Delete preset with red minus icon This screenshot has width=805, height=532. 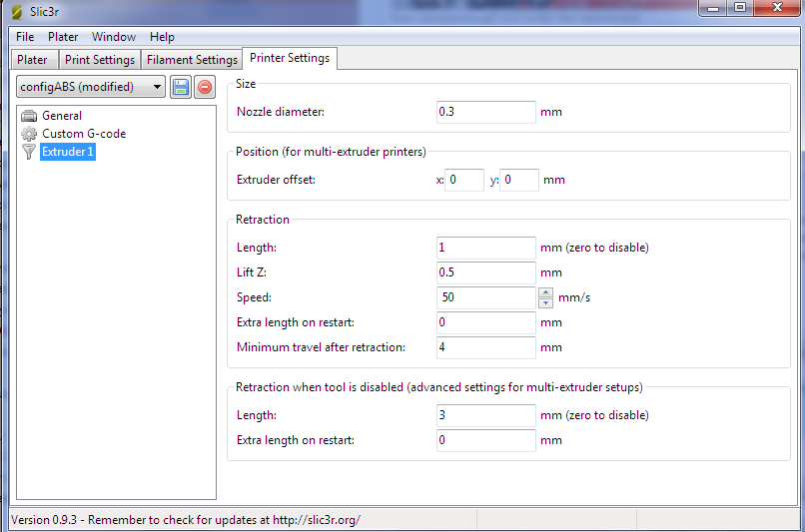click(205, 87)
